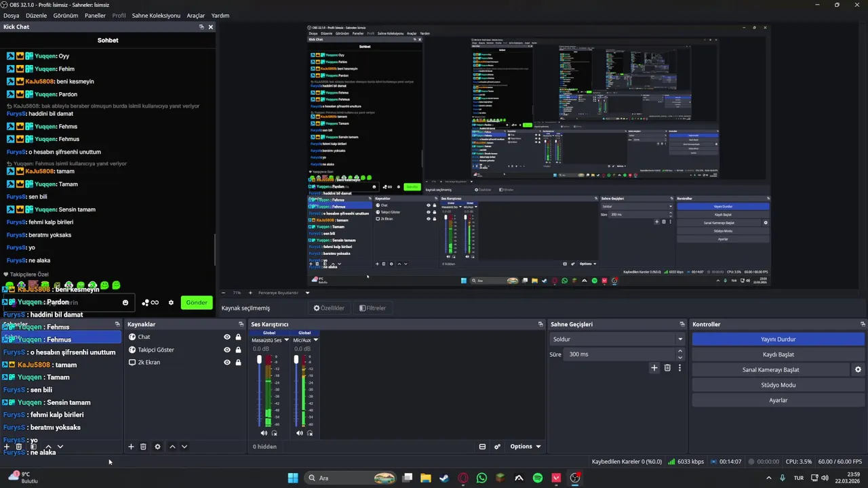The width and height of the screenshot is (868, 488).
Task: Open advanced audio properties gears icon
Action: click(x=497, y=447)
